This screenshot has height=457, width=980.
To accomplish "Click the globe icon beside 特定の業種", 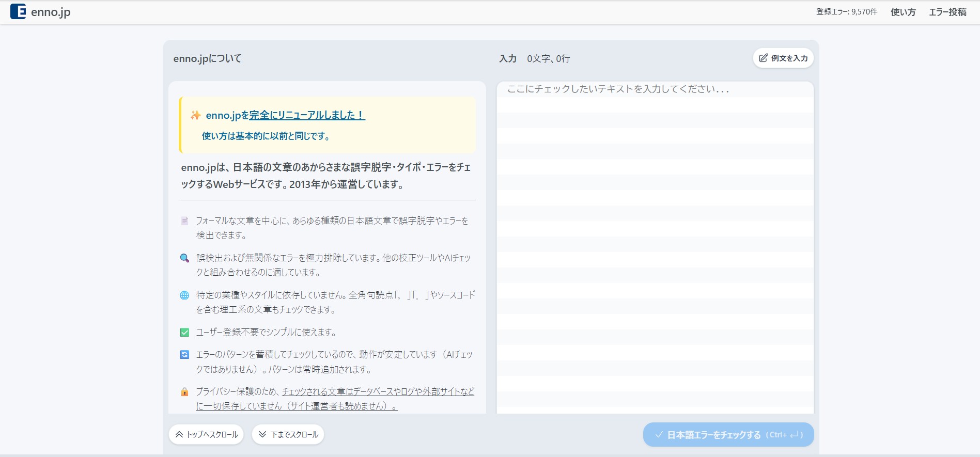I will [184, 295].
